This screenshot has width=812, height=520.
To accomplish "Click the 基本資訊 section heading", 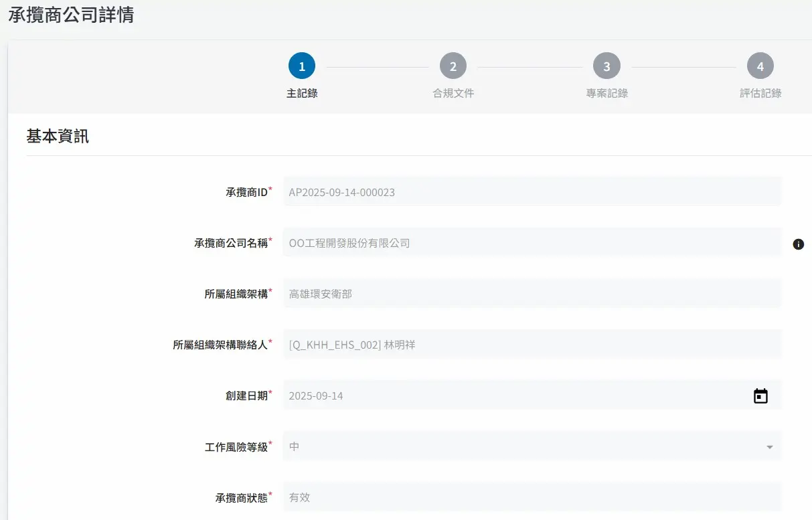I will (58, 137).
